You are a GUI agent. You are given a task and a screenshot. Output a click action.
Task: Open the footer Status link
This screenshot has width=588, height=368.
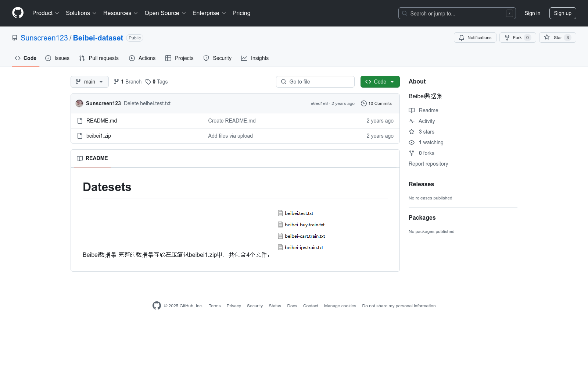[275, 306]
